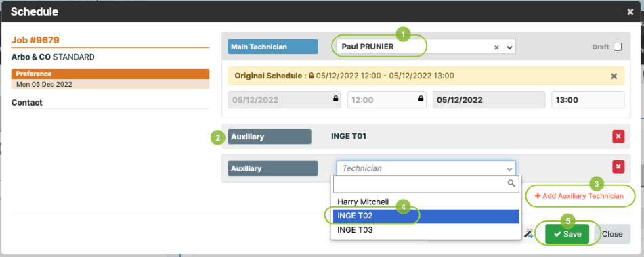The image size is (644, 257).
Task: Remove the INGE T01 auxiliary row
Action: coord(618,137)
